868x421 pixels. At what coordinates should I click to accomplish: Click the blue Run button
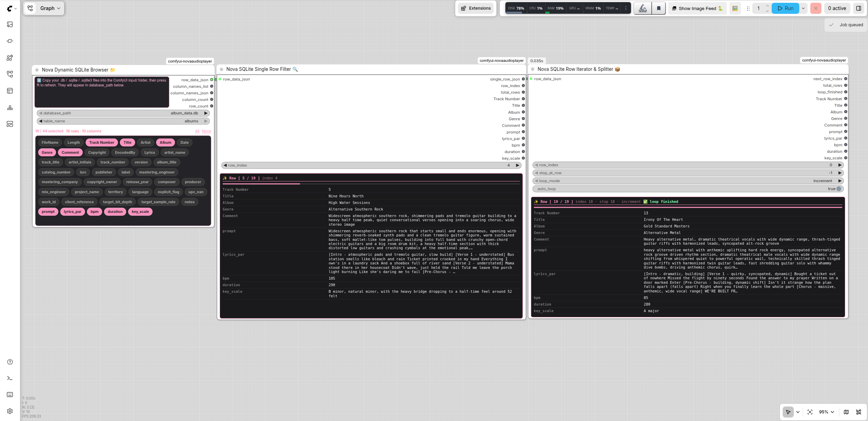coord(785,8)
